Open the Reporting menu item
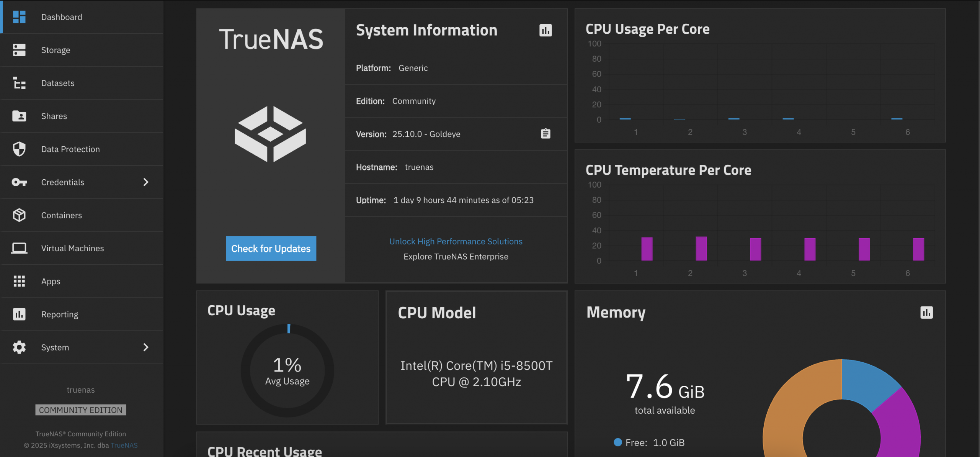 pyautogui.click(x=60, y=314)
